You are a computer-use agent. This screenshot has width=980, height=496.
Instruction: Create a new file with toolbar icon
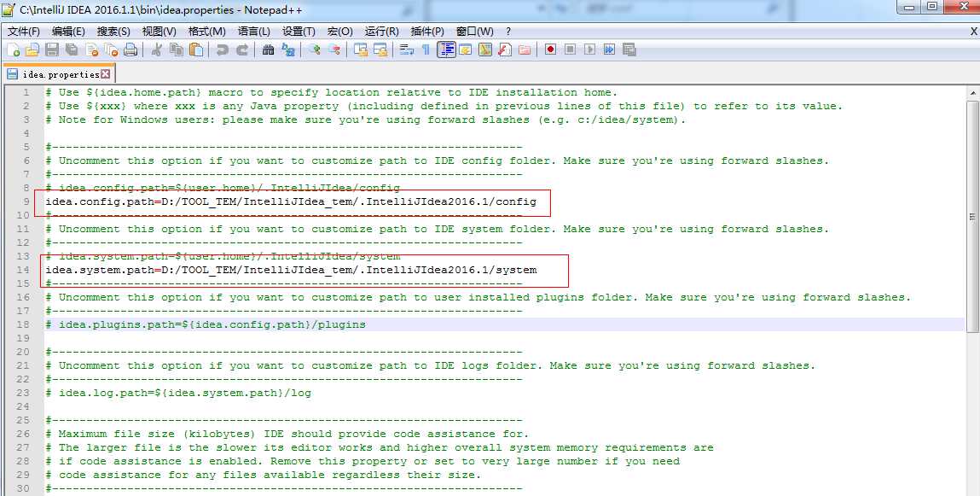(13, 50)
